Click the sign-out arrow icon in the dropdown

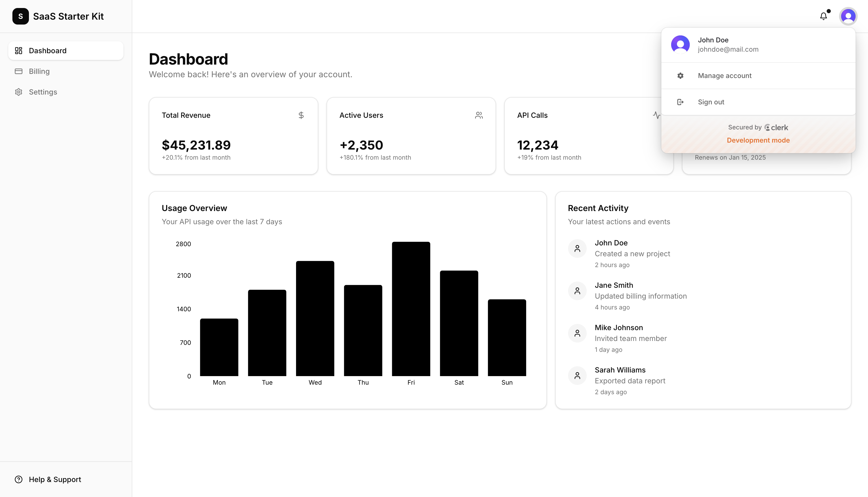[x=680, y=102]
